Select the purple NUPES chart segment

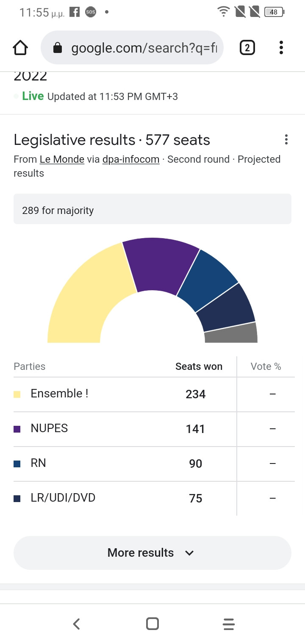click(161, 265)
